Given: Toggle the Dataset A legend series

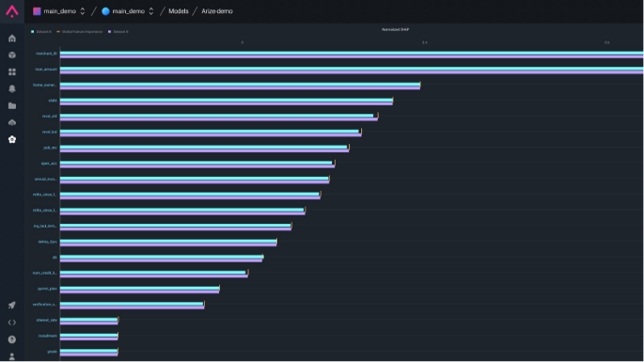Looking at the screenshot, I should click(x=41, y=32).
